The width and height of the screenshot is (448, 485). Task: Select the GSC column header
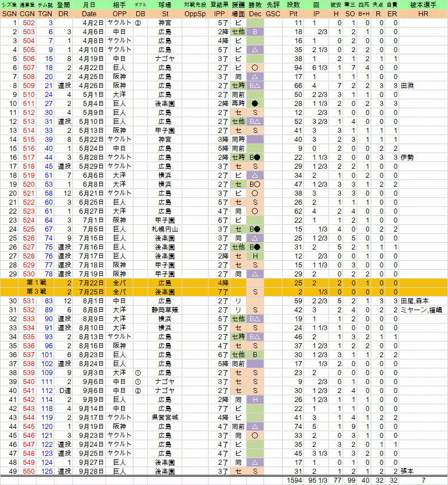pyautogui.click(x=273, y=14)
